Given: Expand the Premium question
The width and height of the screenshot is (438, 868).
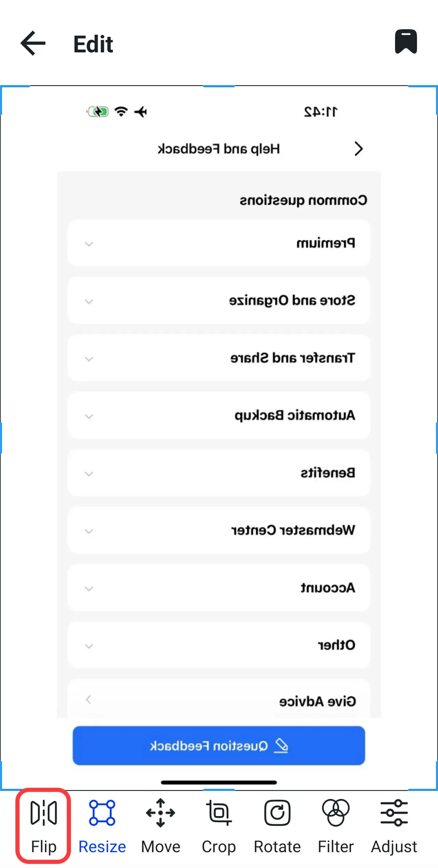Looking at the screenshot, I should [x=219, y=243].
